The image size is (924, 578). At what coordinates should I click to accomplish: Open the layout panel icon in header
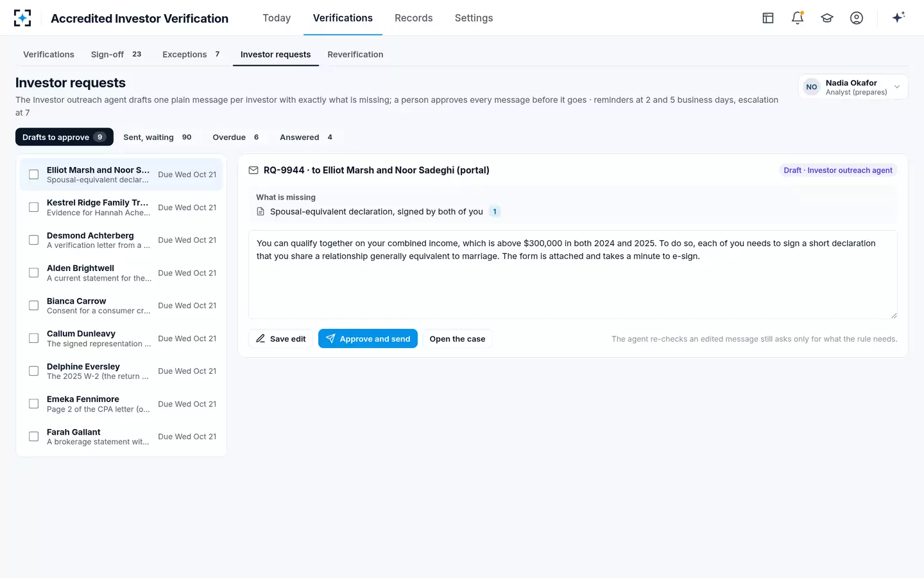[x=768, y=18]
